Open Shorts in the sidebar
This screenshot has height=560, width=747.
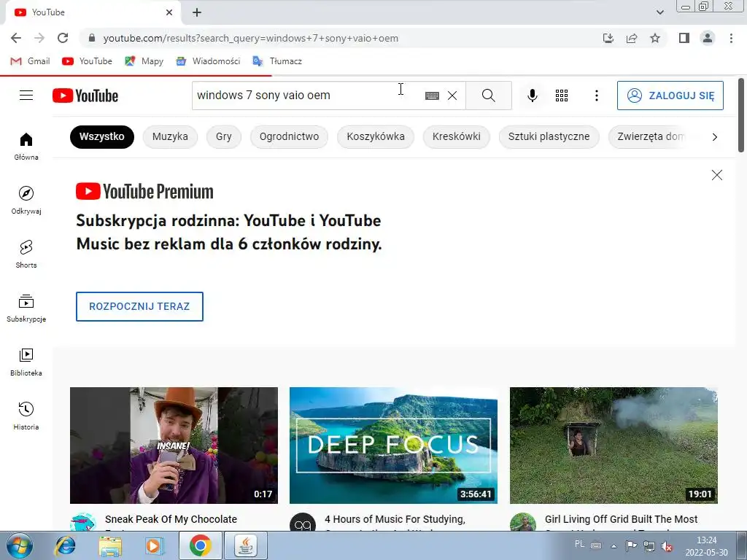coord(26,254)
